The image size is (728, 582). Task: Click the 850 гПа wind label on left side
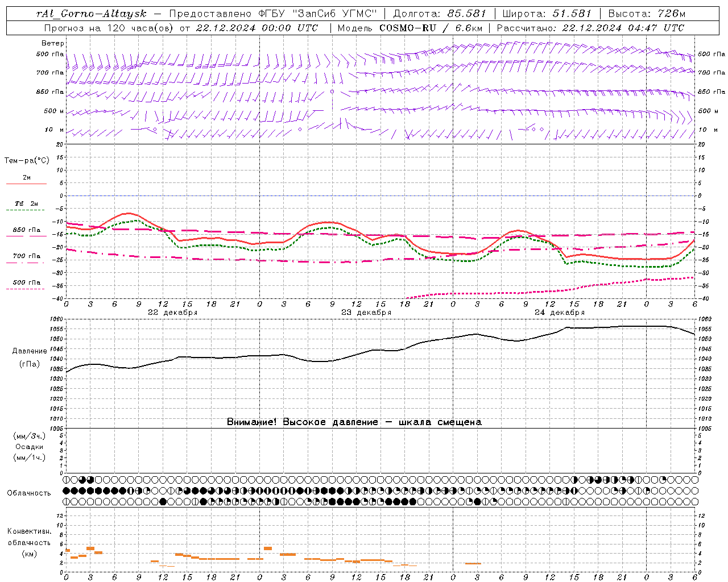50,92
